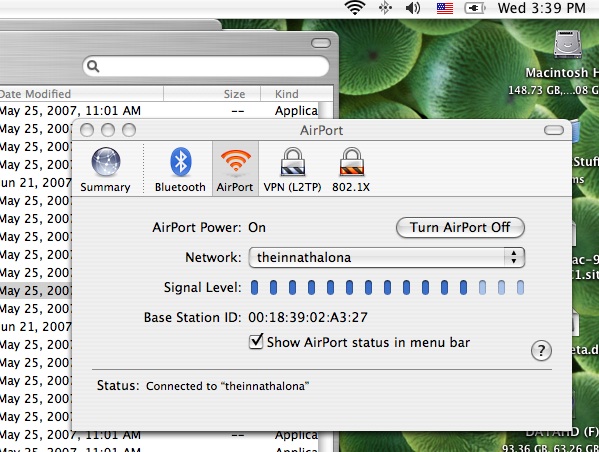Click the Applica kind cell in first row
Viewport: 599px width, 452px height.
tap(296, 111)
